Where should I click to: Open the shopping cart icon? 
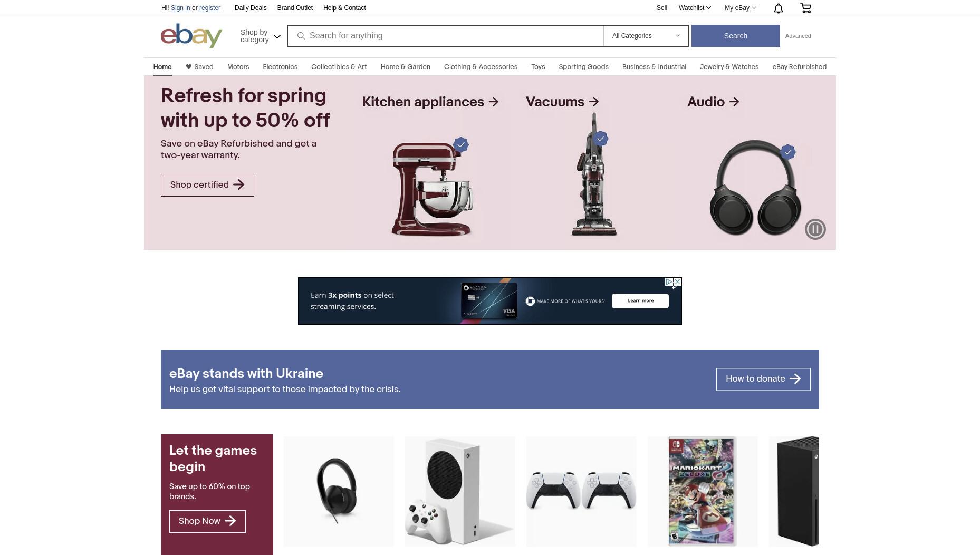coord(805,8)
